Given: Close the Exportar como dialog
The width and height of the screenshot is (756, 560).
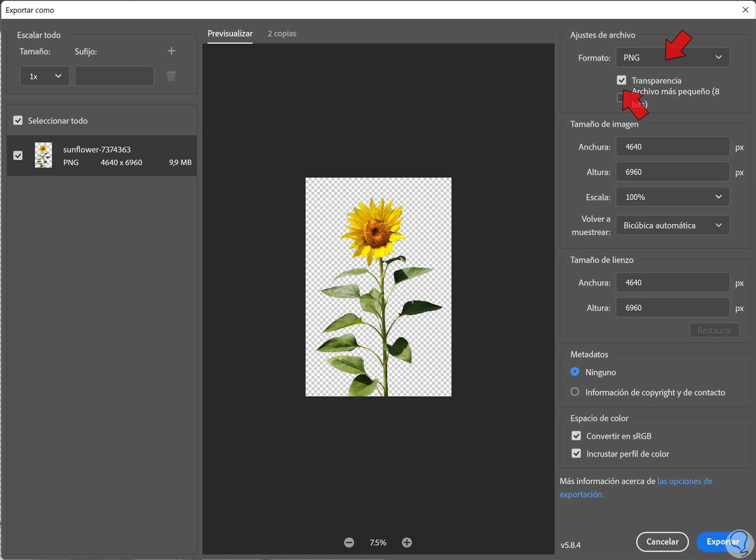Looking at the screenshot, I should [745, 10].
